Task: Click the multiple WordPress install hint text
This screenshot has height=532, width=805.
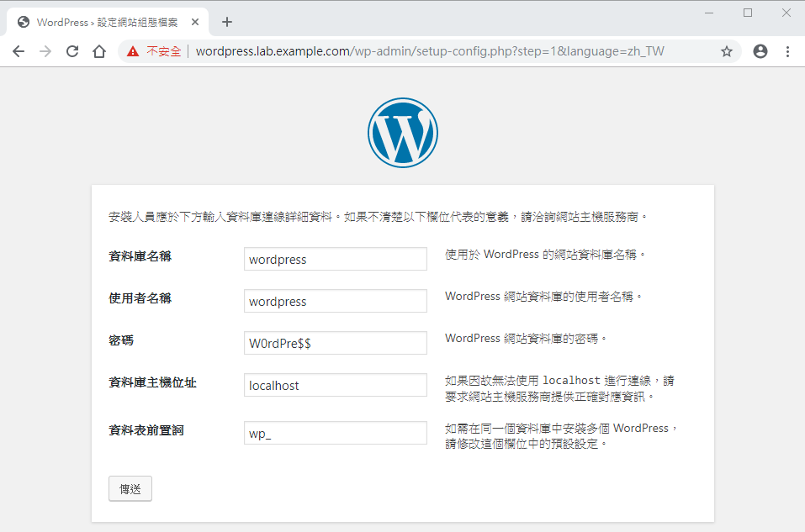Action: coord(561,436)
